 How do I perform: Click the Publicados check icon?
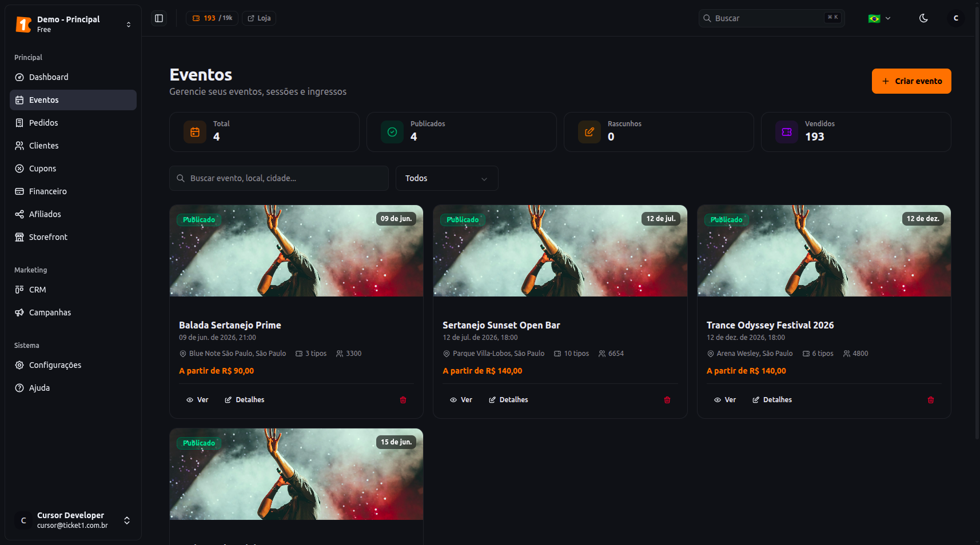[392, 132]
